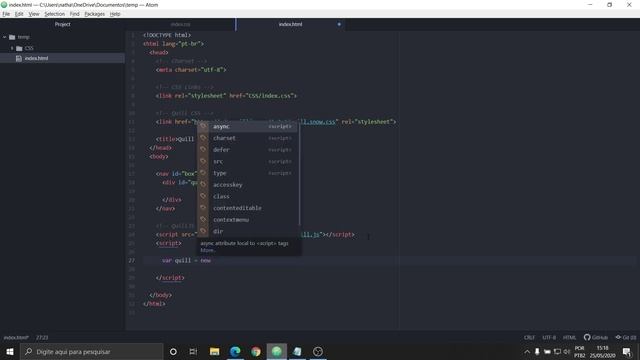Open the Packages menu
Image resolution: width=640 pixels, height=360 pixels.
[x=94, y=14]
